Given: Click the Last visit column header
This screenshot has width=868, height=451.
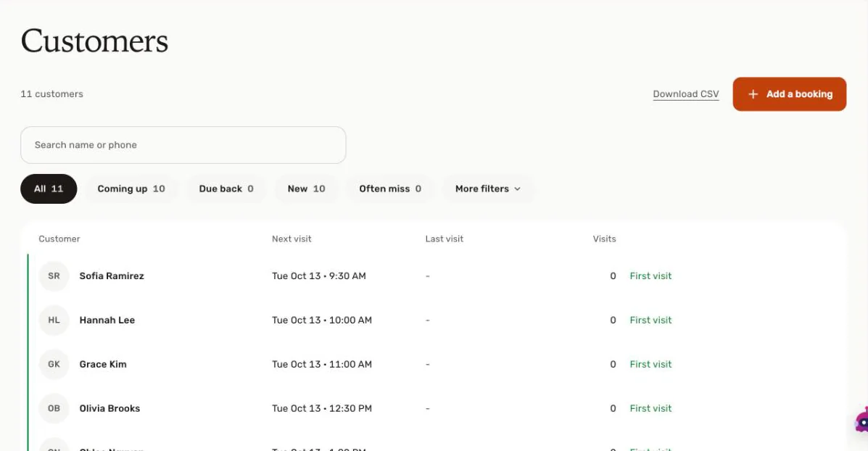Looking at the screenshot, I should coord(444,239).
